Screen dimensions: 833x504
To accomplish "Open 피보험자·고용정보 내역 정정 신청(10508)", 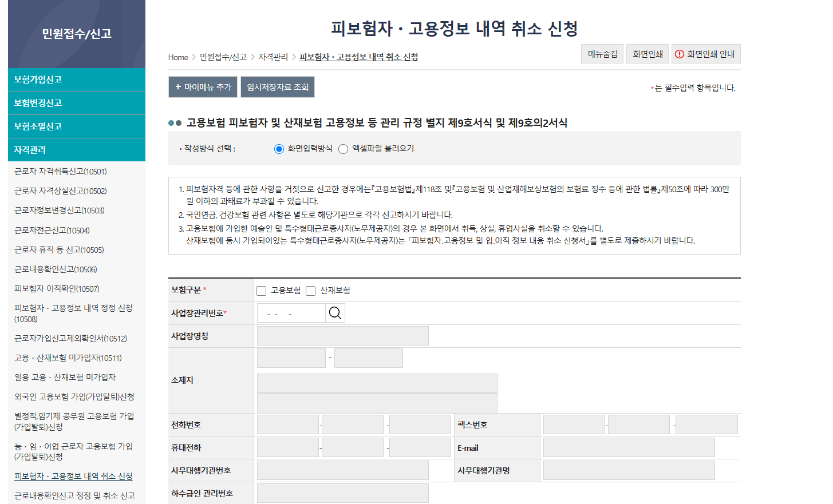I will click(x=73, y=313).
